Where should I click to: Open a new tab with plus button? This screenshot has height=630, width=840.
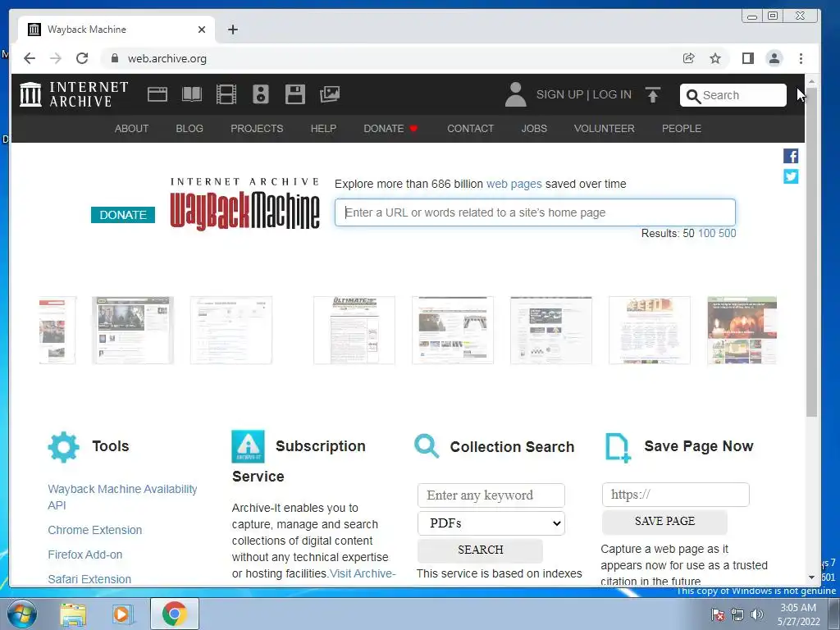pos(232,30)
